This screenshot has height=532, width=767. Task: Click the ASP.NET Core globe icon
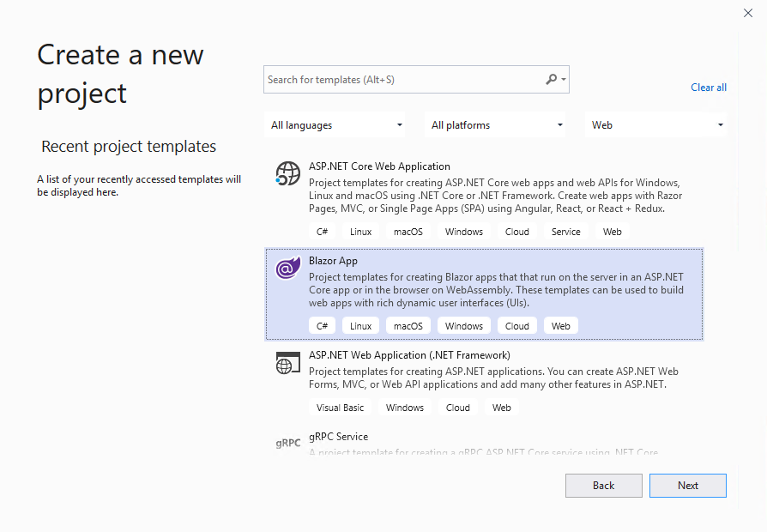click(x=287, y=173)
